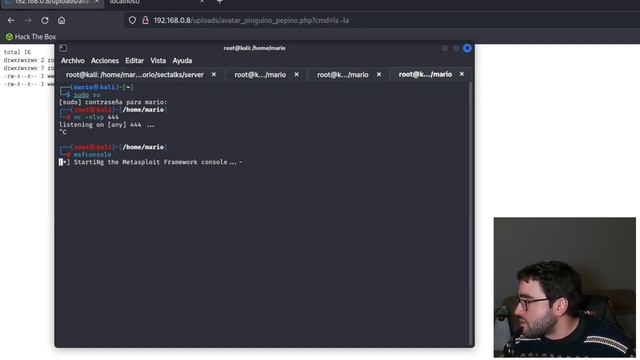This screenshot has height=360, width=640.
Task: Open the Editar menu in terminal
Action: tap(134, 60)
